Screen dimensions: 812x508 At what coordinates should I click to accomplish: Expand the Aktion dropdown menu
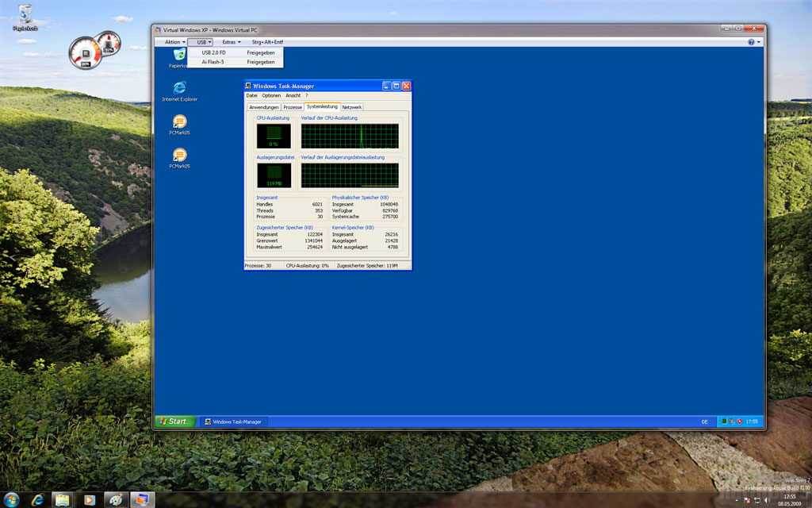point(174,42)
